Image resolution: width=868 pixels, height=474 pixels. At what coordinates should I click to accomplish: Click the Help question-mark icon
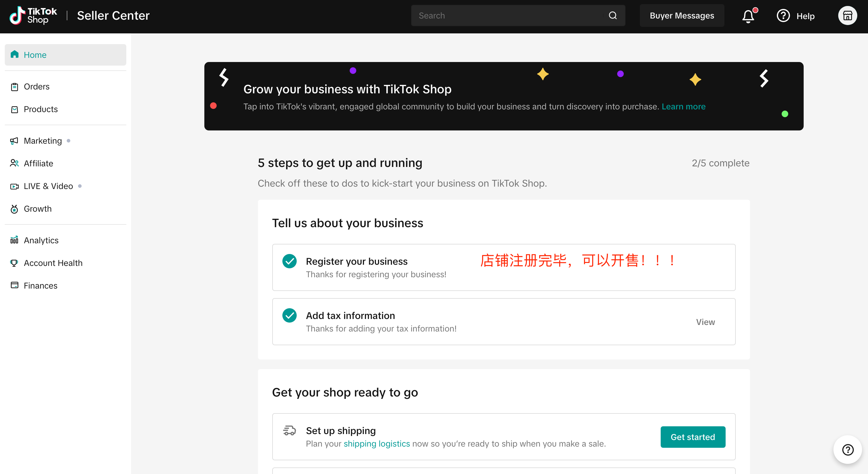(783, 16)
